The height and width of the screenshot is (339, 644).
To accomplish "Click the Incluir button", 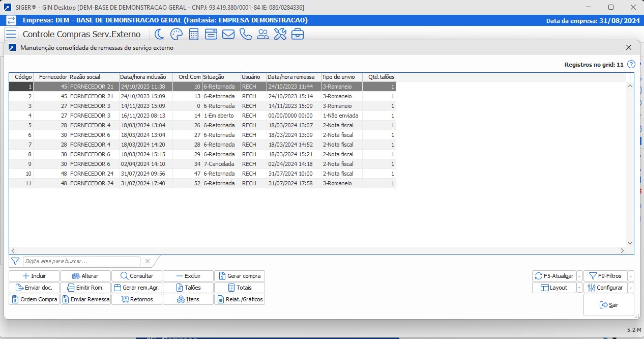I will click(34, 276).
